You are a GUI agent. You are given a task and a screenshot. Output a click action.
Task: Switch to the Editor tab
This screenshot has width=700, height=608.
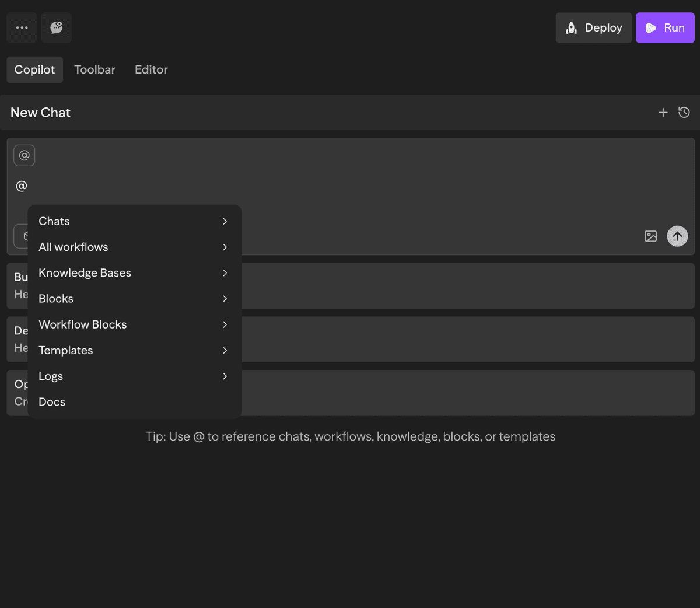click(x=150, y=69)
